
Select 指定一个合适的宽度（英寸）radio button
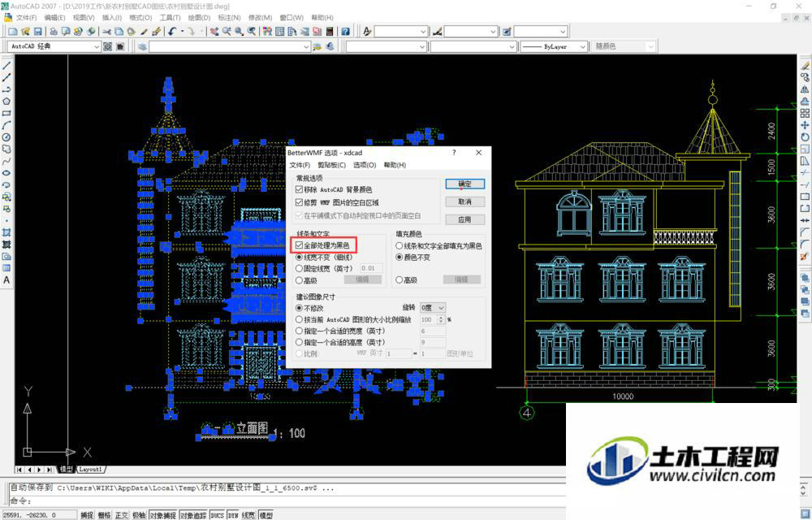tap(299, 331)
